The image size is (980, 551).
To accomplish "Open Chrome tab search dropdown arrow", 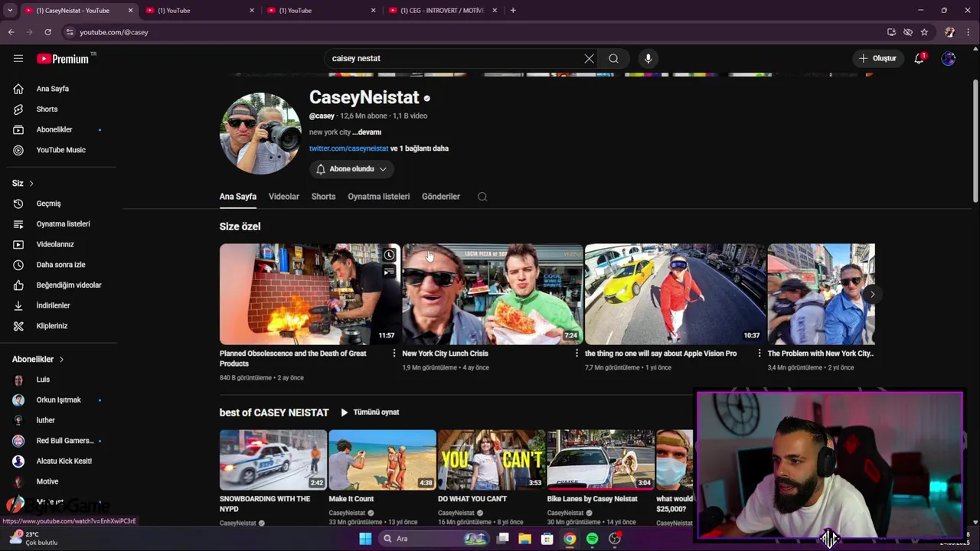I will [x=10, y=11].
